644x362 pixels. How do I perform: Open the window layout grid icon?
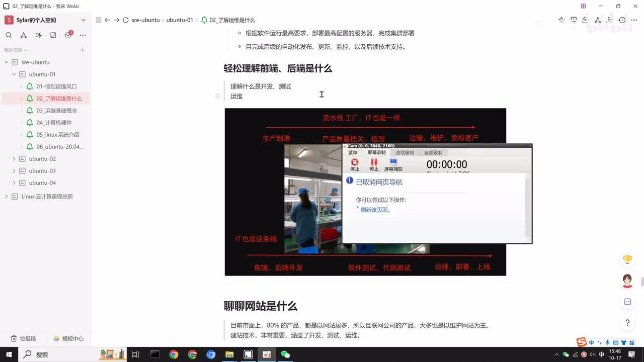(x=583, y=6)
